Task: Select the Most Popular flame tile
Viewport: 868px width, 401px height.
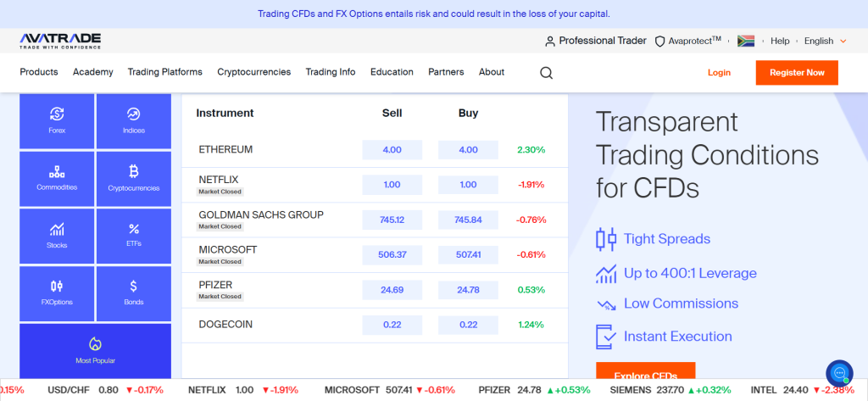Action: click(x=95, y=351)
